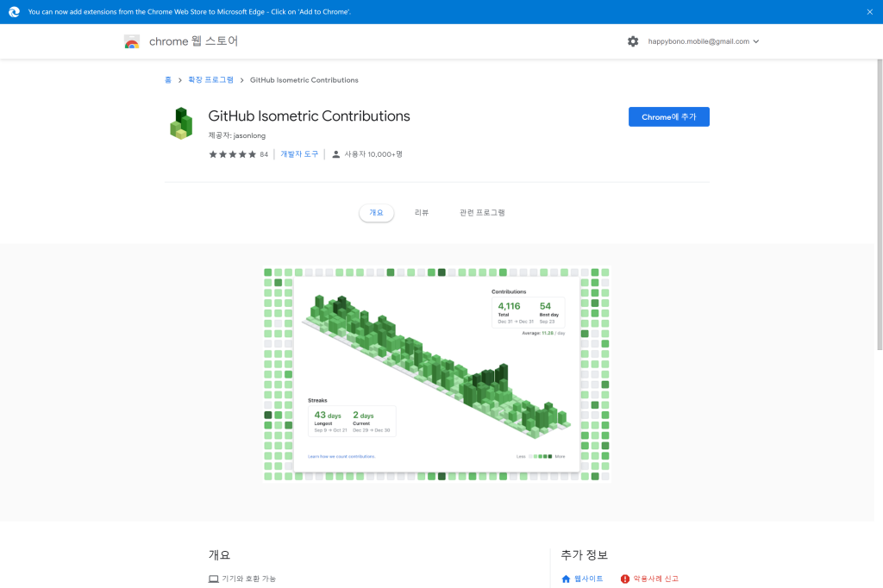Click the Chrome에 추가 button
The width and height of the screenshot is (883, 588).
[x=669, y=116]
